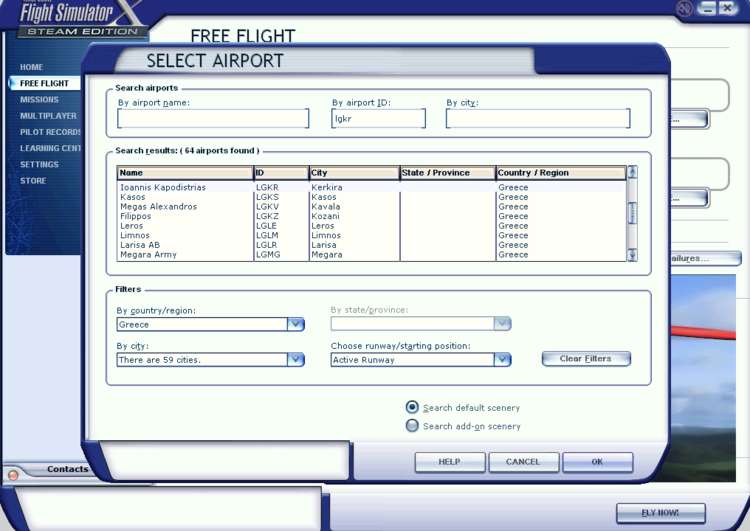Click the results list scrollbar thumb
This screenshot has height=531, width=750.
coord(632,213)
